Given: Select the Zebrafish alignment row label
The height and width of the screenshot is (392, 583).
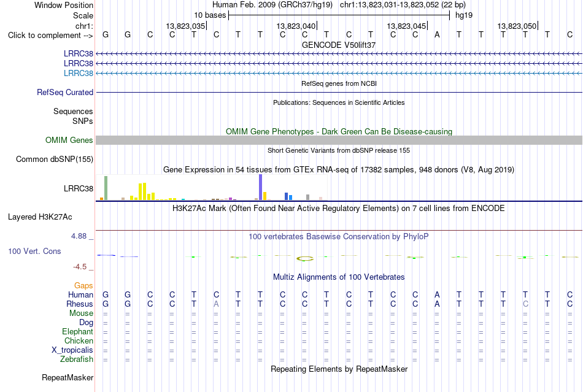Looking at the screenshot, I should pyautogui.click(x=77, y=359).
